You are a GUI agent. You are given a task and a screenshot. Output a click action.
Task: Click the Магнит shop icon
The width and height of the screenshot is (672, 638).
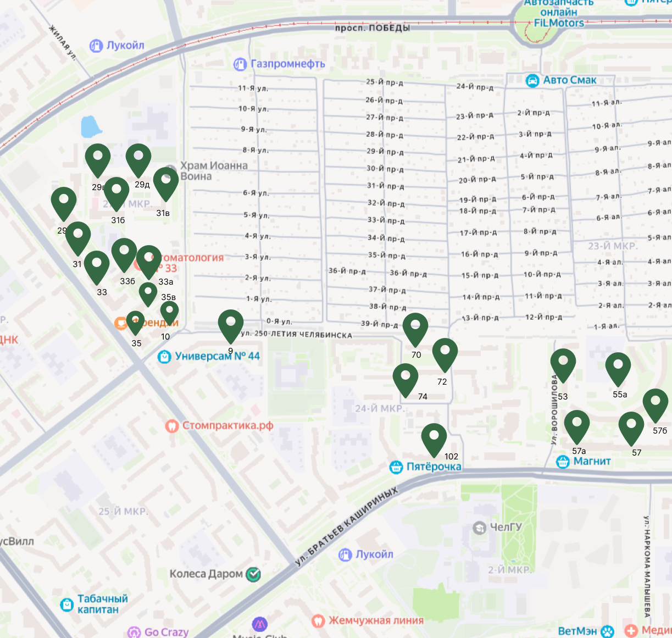[563, 462]
